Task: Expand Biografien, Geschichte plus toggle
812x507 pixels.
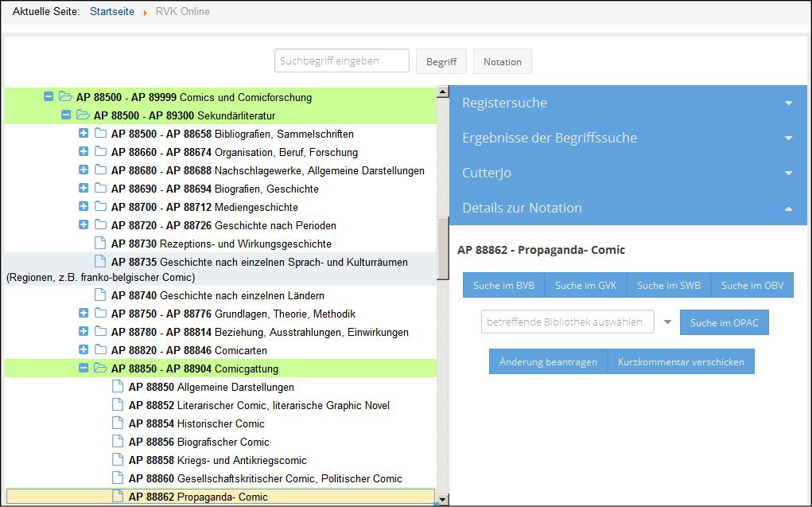Action: point(84,188)
